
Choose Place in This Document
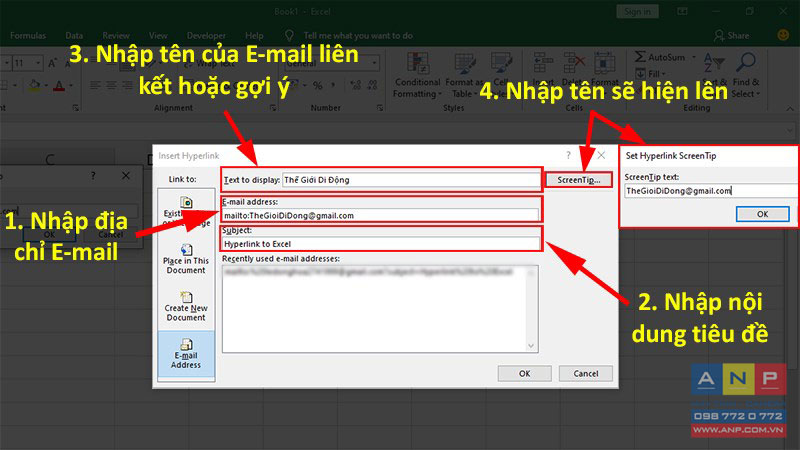click(186, 259)
